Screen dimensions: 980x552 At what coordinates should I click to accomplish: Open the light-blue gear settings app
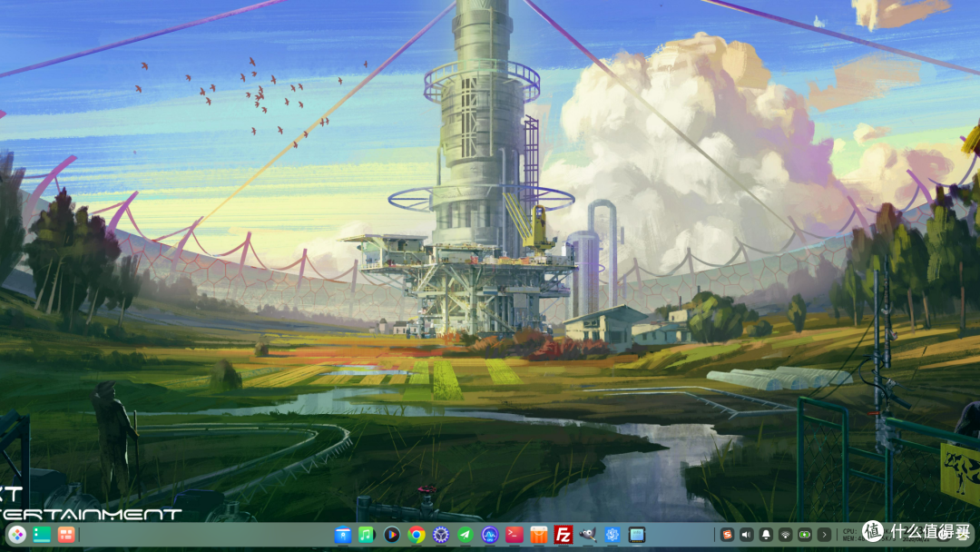pyautogui.click(x=612, y=535)
